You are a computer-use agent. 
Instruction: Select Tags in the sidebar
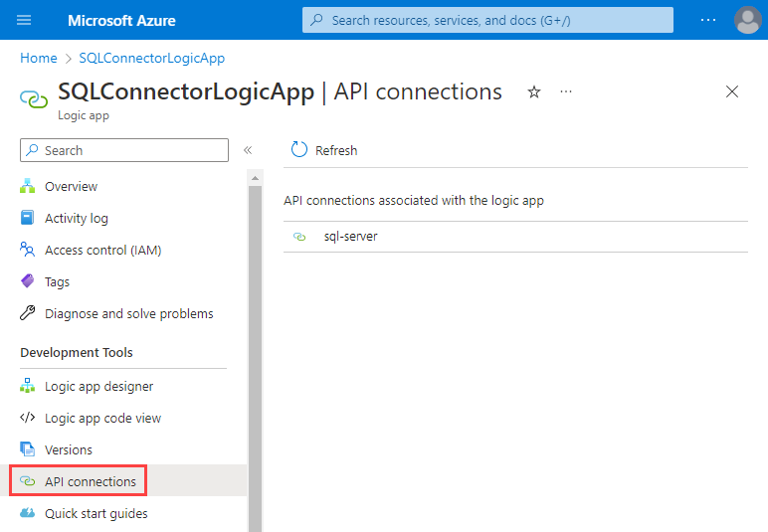point(57,281)
